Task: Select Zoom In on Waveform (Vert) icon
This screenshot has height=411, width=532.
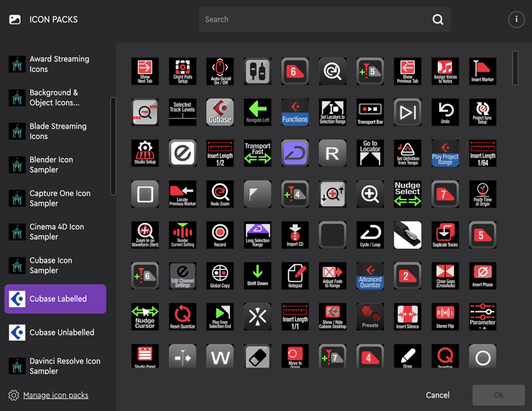Action: tap(145, 235)
